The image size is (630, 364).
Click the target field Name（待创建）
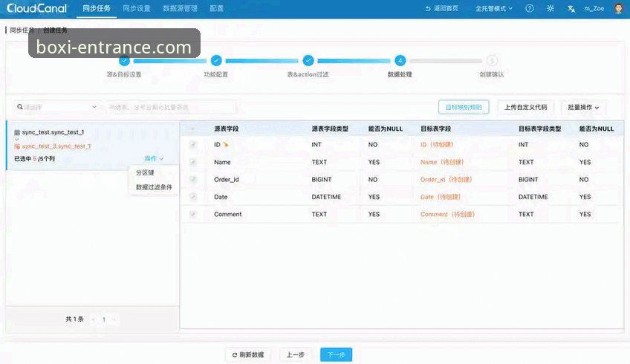click(442, 162)
